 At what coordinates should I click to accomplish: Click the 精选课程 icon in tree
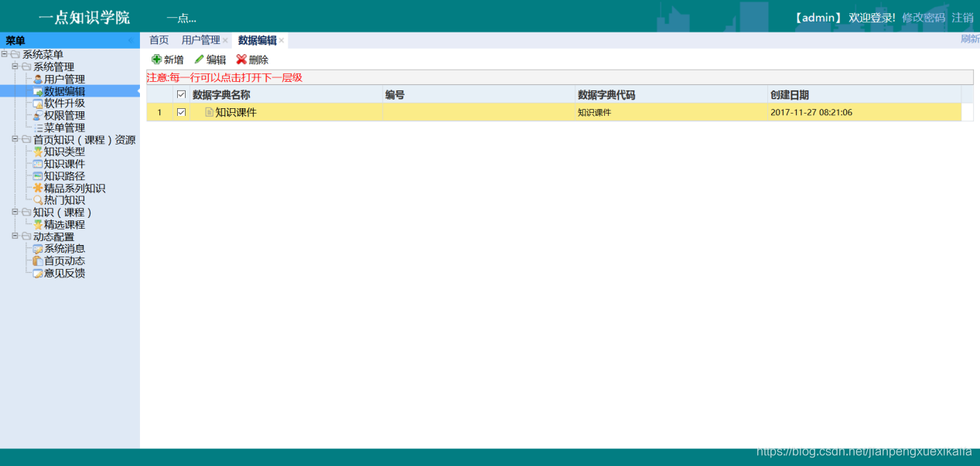coord(38,225)
